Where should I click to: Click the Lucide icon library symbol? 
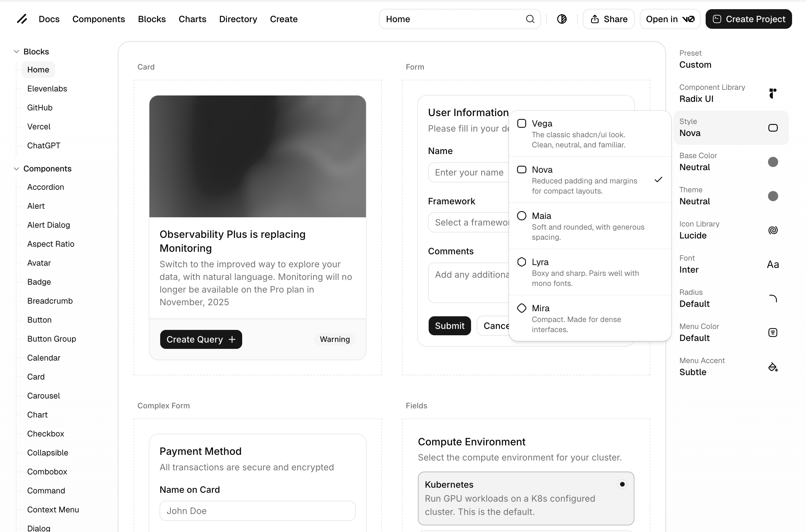[x=773, y=230]
